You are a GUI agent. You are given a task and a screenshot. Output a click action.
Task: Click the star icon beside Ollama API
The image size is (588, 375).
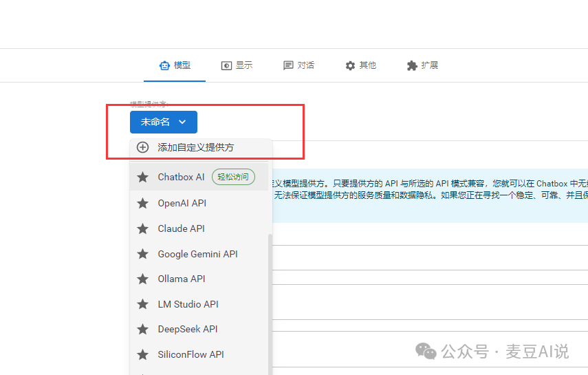[x=142, y=279]
